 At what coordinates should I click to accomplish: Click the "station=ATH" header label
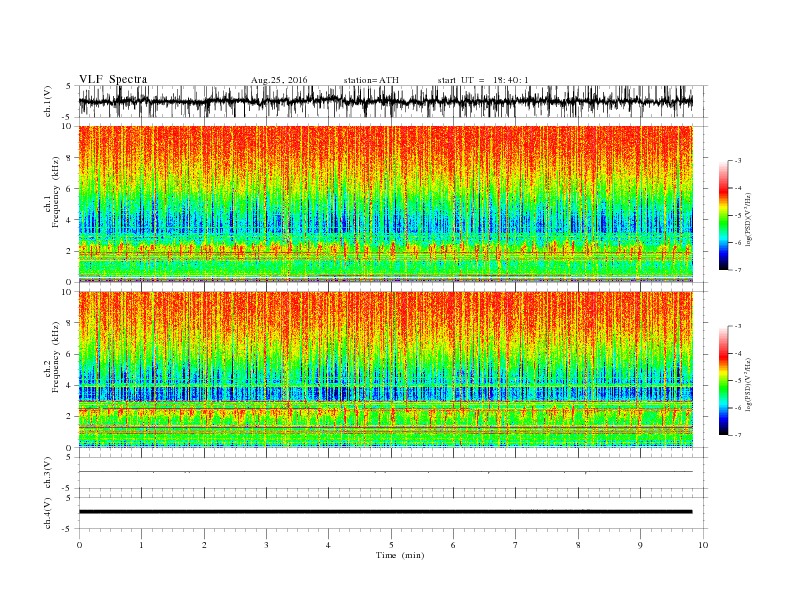371,80
